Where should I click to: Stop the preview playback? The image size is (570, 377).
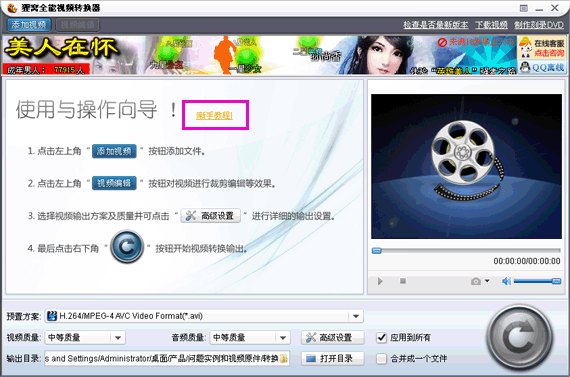[x=403, y=281]
